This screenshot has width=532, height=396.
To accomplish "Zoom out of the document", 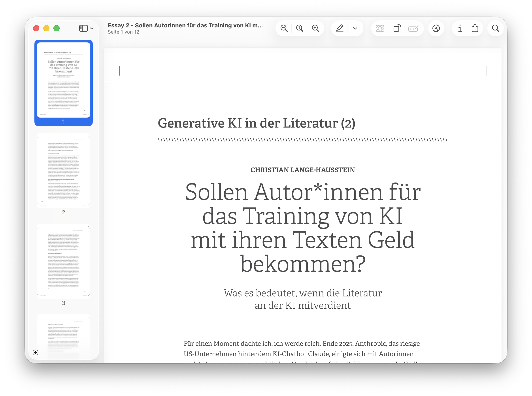I will (284, 28).
